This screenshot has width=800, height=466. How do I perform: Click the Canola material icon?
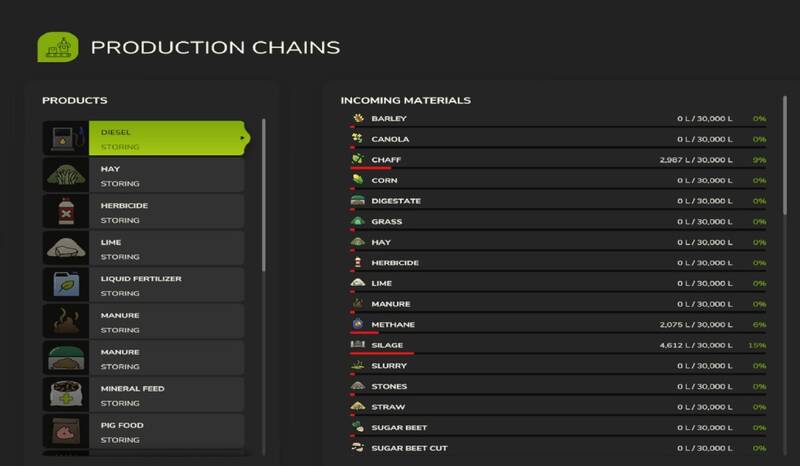click(x=358, y=139)
